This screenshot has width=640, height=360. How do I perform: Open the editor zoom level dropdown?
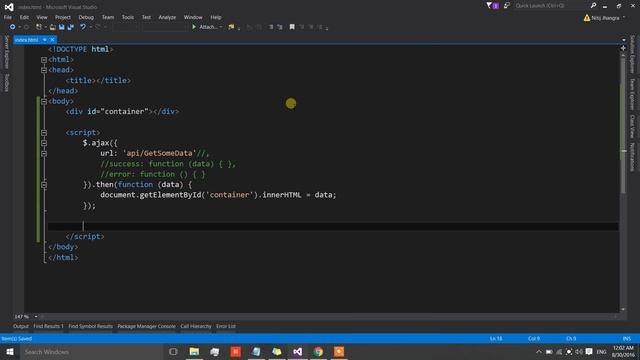coord(36,316)
